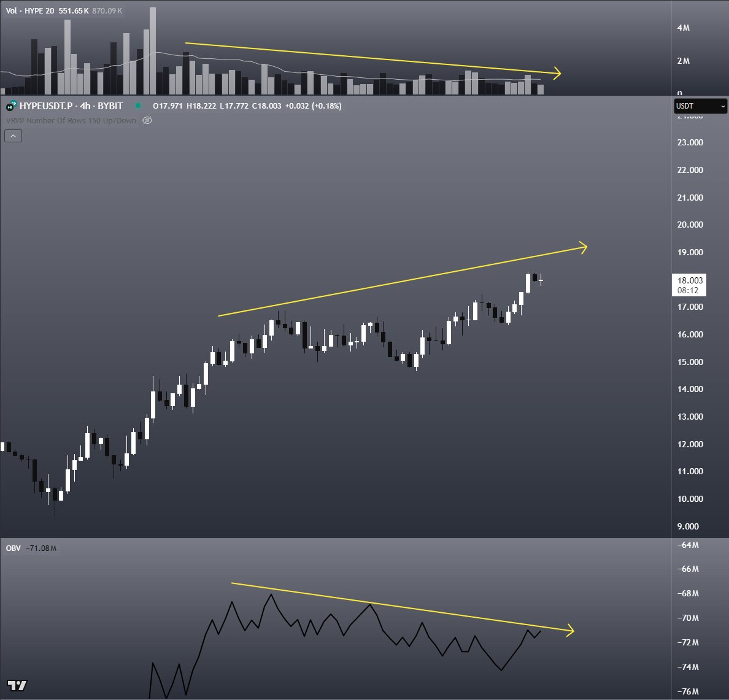Click the O17.971 open price value
Image resolution: width=729 pixels, height=700 pixels.
pos(168,106)
